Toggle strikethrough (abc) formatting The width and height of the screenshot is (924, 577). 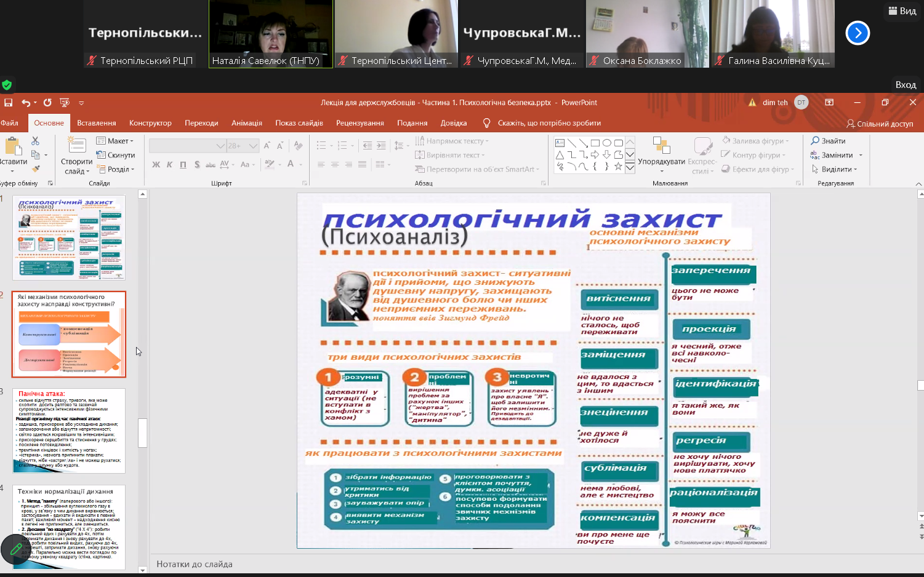[211, 164]
